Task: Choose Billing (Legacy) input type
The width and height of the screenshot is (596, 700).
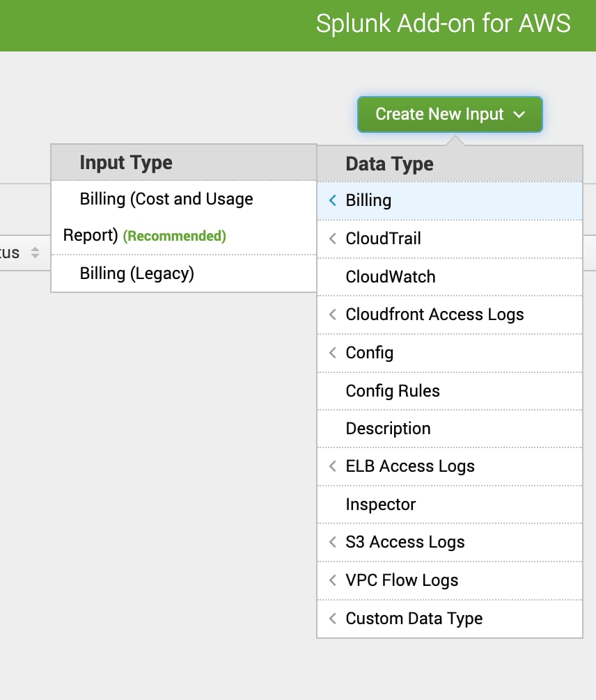Action: click(184, 273)
